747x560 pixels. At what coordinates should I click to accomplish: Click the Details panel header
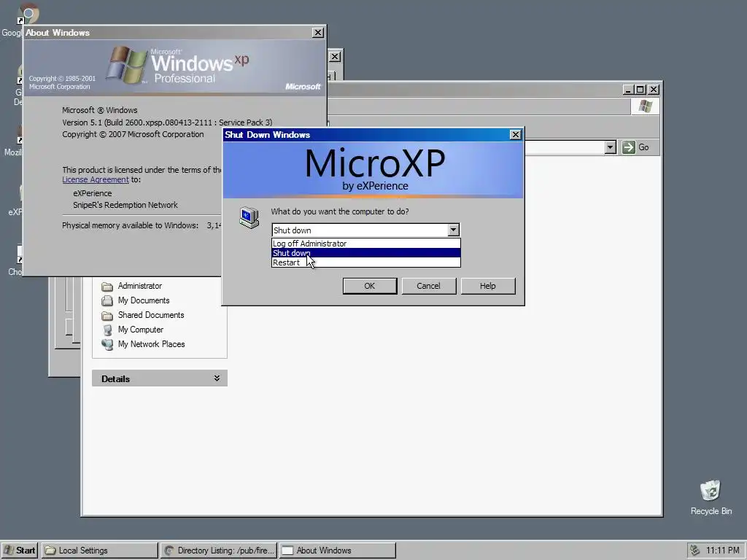(x=160, y=378)
